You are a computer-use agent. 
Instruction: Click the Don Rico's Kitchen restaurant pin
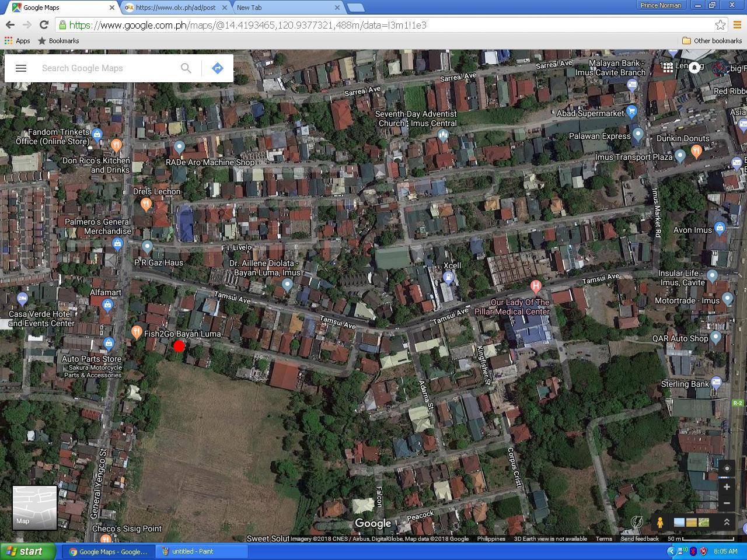pos(117,145)
